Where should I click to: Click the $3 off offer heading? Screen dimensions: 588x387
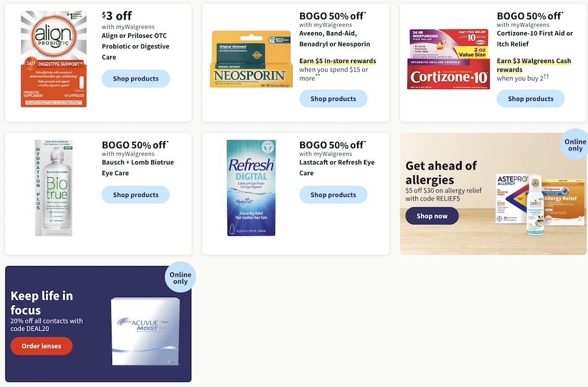(116, 15)
